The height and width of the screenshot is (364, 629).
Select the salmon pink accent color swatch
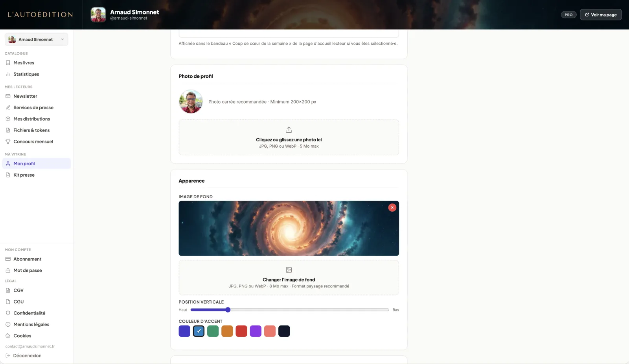click(x=270, y=331)
